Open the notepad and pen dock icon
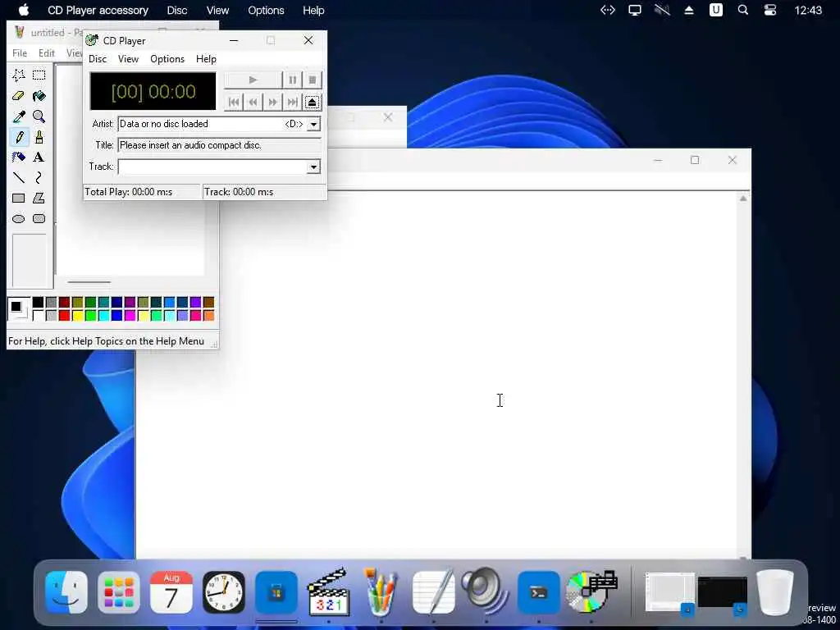This screenshot has height=630, width=840. click(x=434, y=592)
